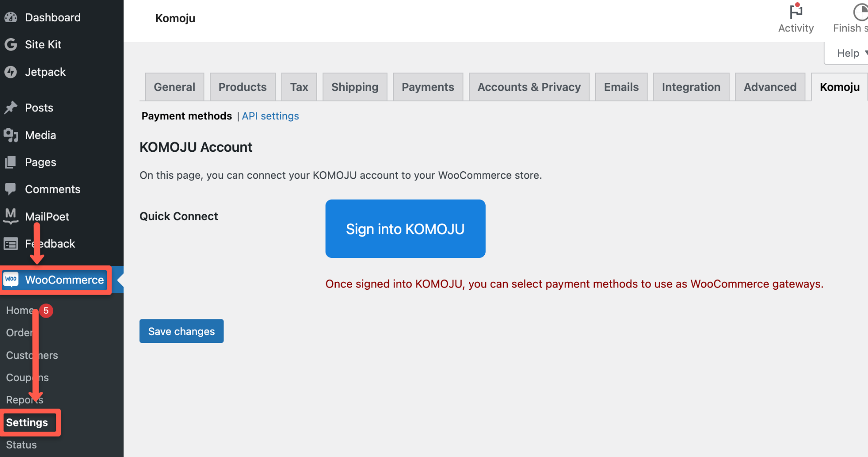Click the Feedback form icon
The image size is (868, 457).
point(11,244)
